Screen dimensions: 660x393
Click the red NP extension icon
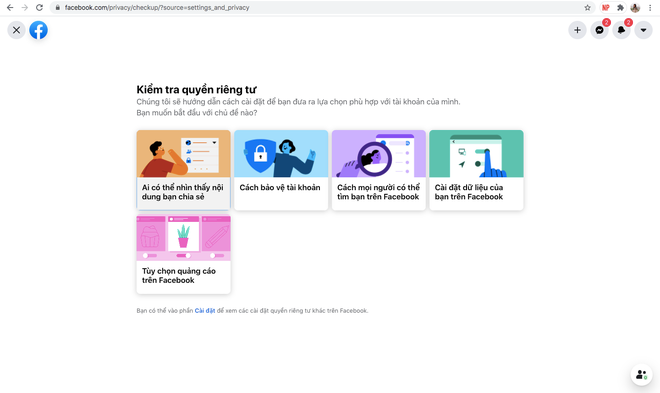[x=606, y=8]
